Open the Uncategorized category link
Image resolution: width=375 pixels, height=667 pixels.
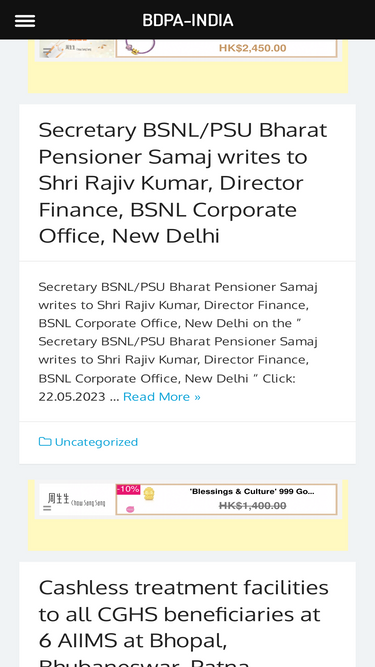96,442
